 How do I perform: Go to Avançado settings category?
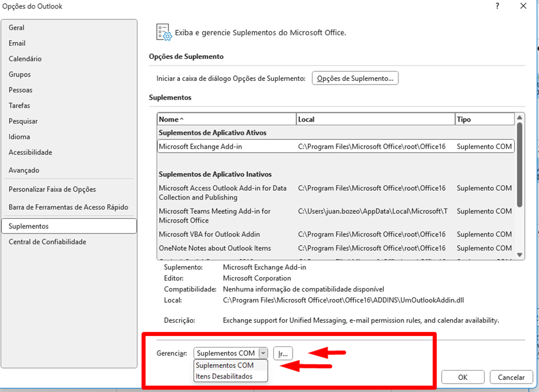[x=24, y=170]
